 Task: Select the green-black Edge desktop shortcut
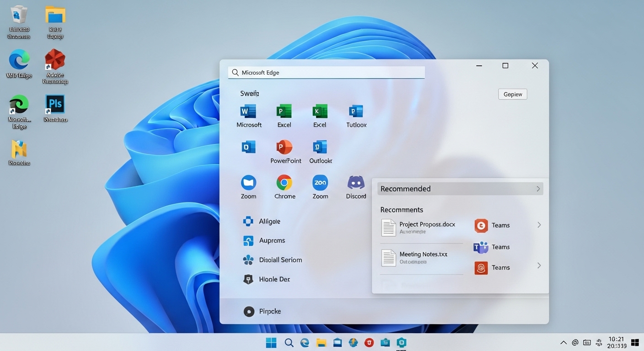pyautogui.click(x=19, y=112)
